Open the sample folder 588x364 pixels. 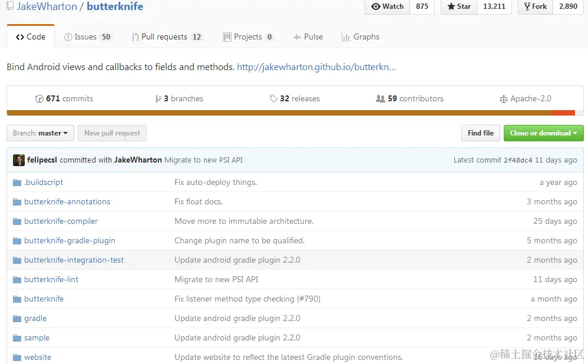[37, 339]
